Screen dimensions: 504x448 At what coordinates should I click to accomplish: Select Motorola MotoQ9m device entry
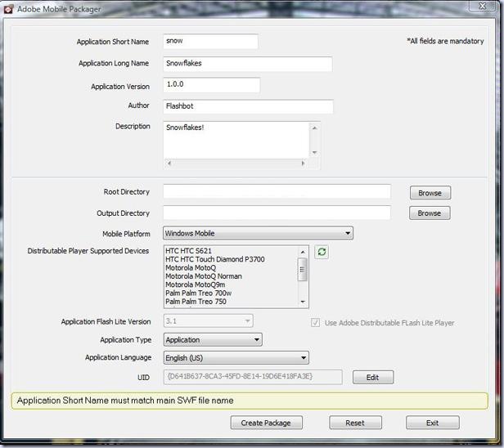232,284
